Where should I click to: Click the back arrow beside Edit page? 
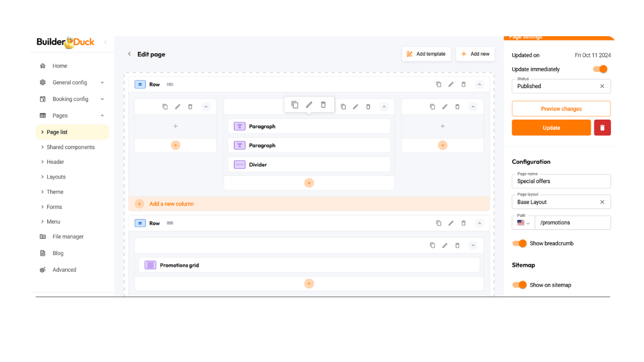pyautogui.click(x=129, y=54)
